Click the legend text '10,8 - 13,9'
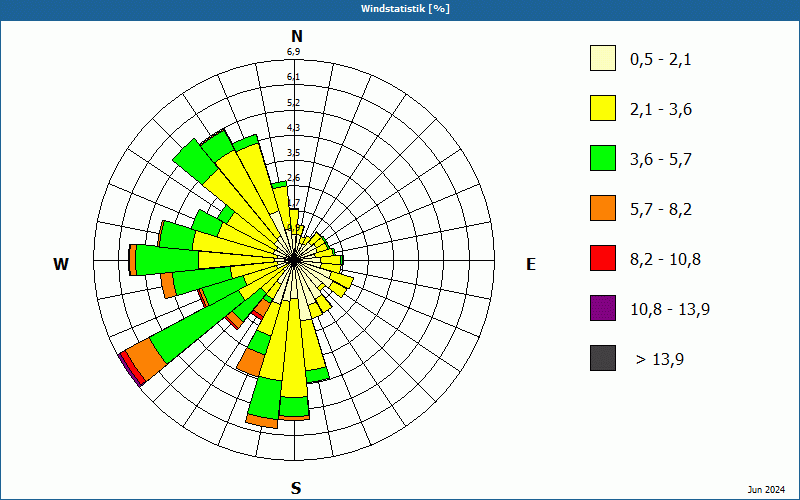This screenshot has width=800, height=500. (x=670, y=310)
